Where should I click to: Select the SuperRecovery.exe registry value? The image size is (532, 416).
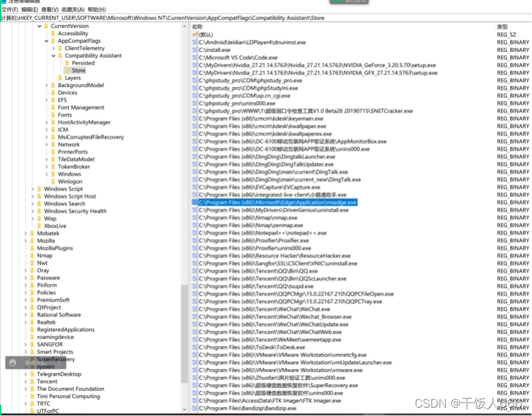279,385
